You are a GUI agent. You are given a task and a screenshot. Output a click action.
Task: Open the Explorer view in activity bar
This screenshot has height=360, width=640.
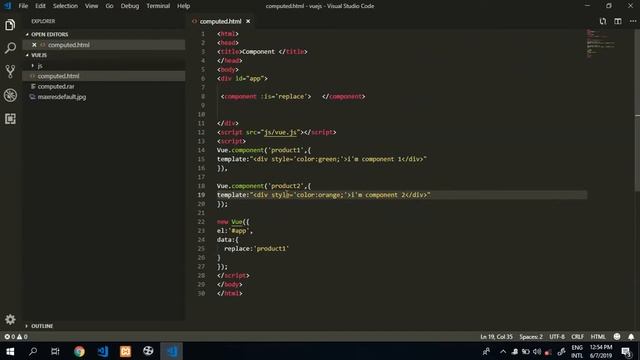10,25
